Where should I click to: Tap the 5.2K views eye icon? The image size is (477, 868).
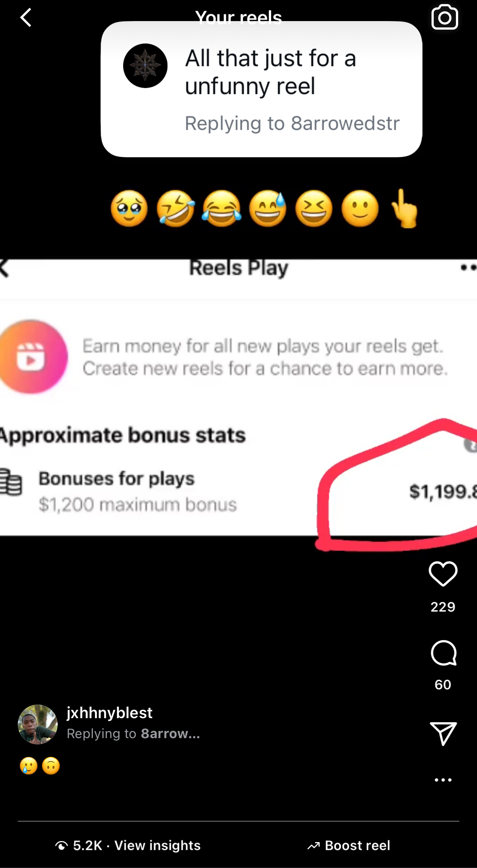pos(61,845)
